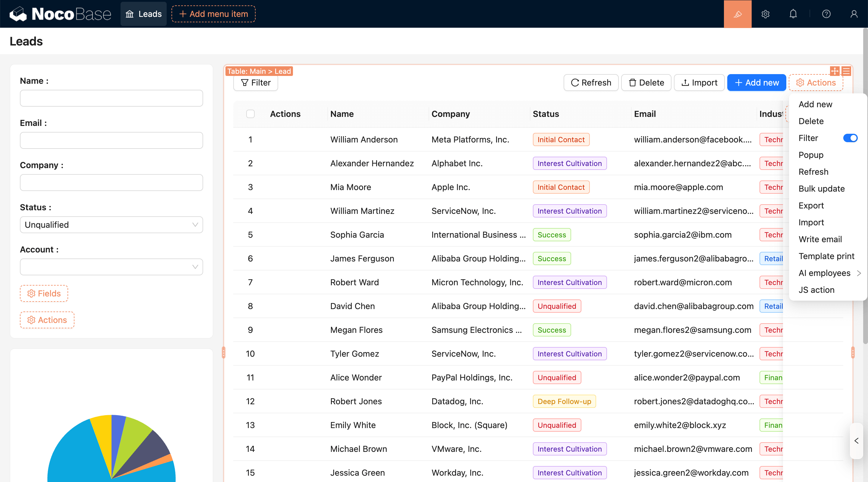Open the Status dropdown showing Unqualified

tap(111, 225)
